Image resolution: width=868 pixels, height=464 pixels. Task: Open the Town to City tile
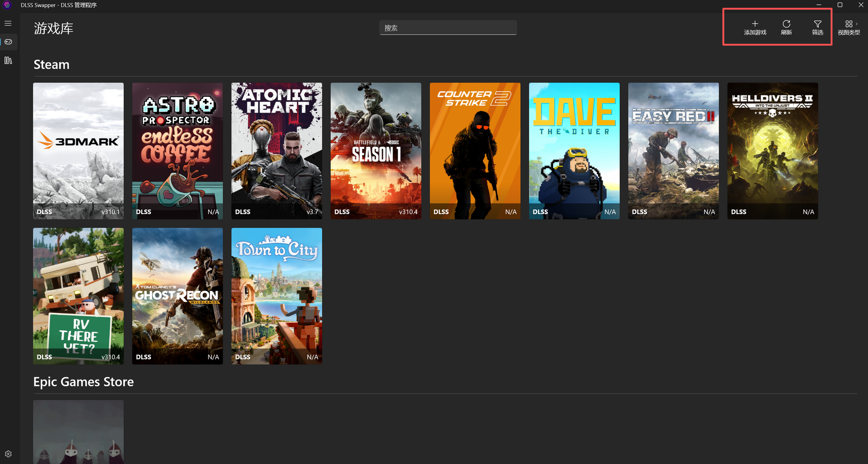(276, 296)
